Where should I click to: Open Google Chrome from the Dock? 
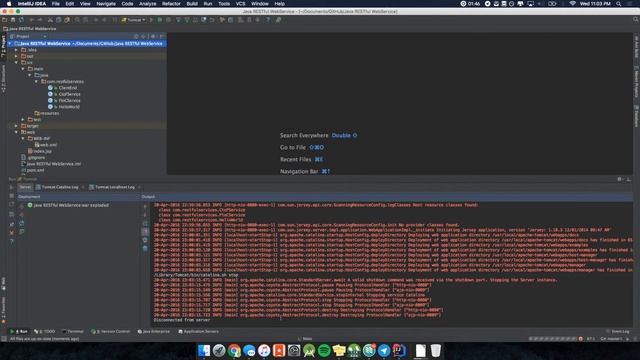coord(234,350)
